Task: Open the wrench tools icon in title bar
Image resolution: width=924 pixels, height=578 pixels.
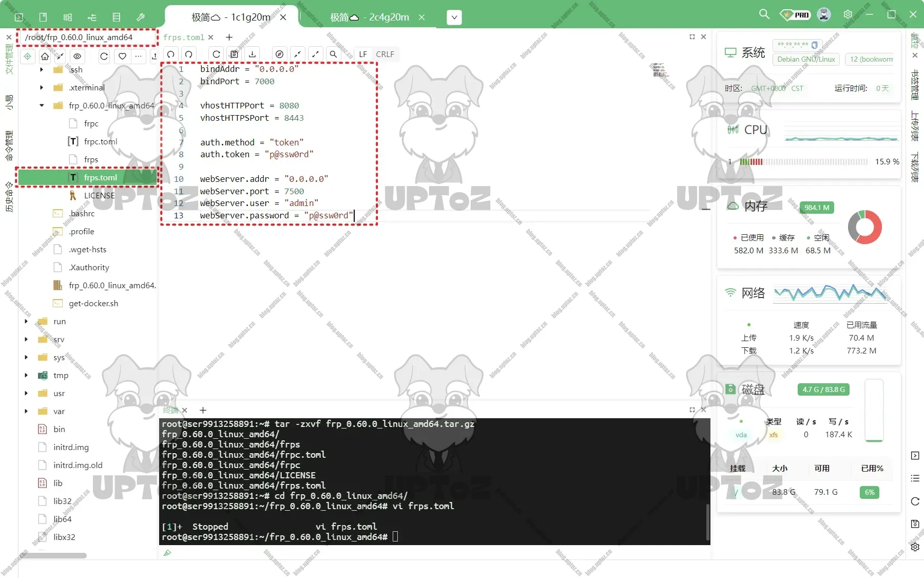Action: coord(141,17)
